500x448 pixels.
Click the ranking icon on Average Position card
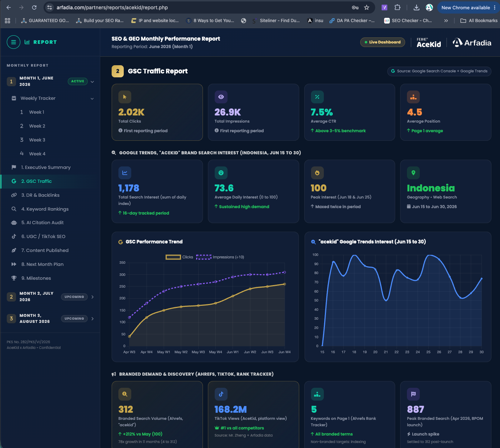coord(413,97)
